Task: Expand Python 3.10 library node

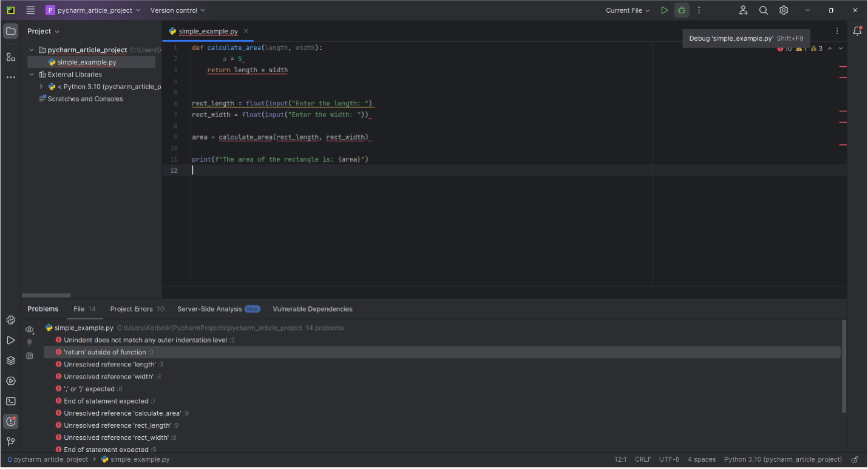Action: [x=41, y=87]
